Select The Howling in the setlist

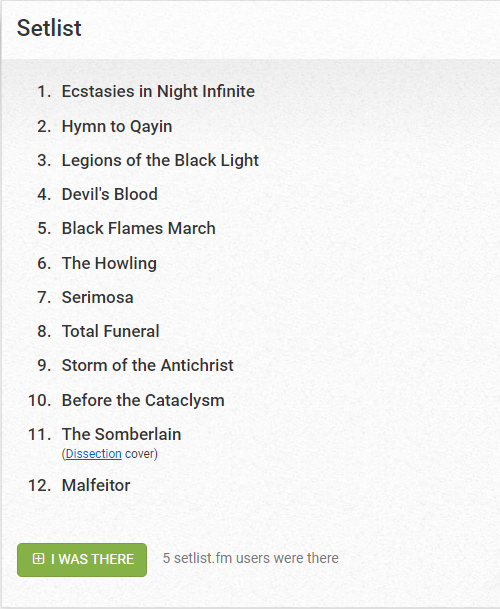click(x=109, y=263)
